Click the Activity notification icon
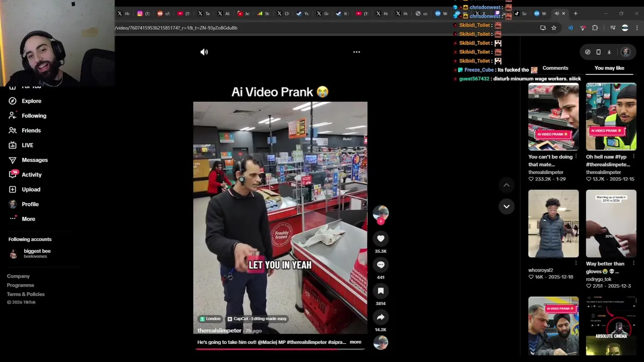This screenshot has height=362, width=644. pyautogui.click(x=13, y=174)
